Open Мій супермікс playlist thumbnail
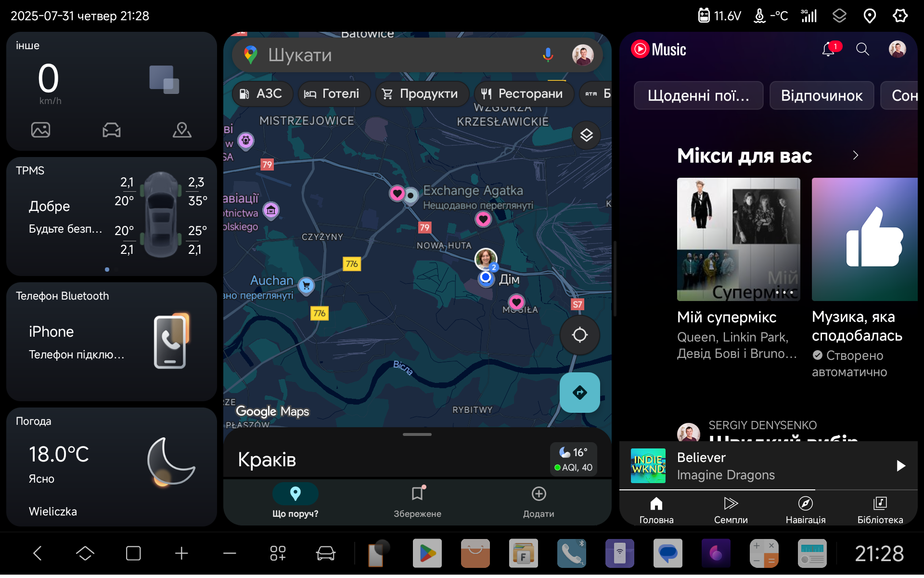The height and width of the screenshot is (578, 924). (x=738, y=238)
